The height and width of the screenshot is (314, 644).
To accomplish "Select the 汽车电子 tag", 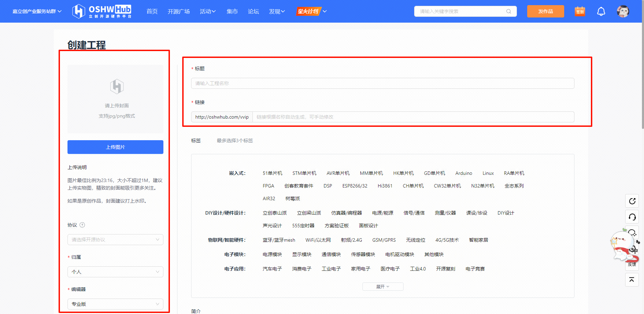I will click(x=272, y=269).
